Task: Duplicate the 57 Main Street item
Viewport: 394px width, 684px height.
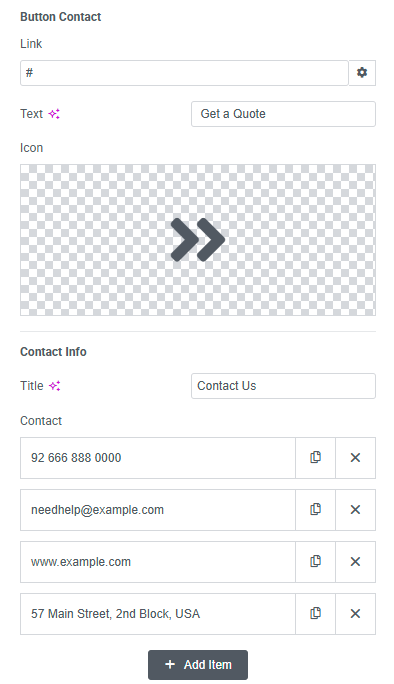Action: (x=315, y=613)
